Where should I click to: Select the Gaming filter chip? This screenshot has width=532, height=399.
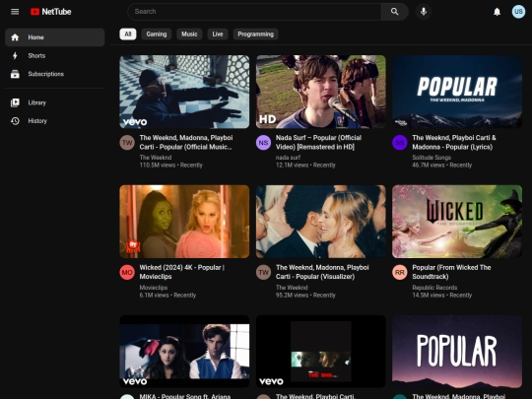tap(157, 33)
